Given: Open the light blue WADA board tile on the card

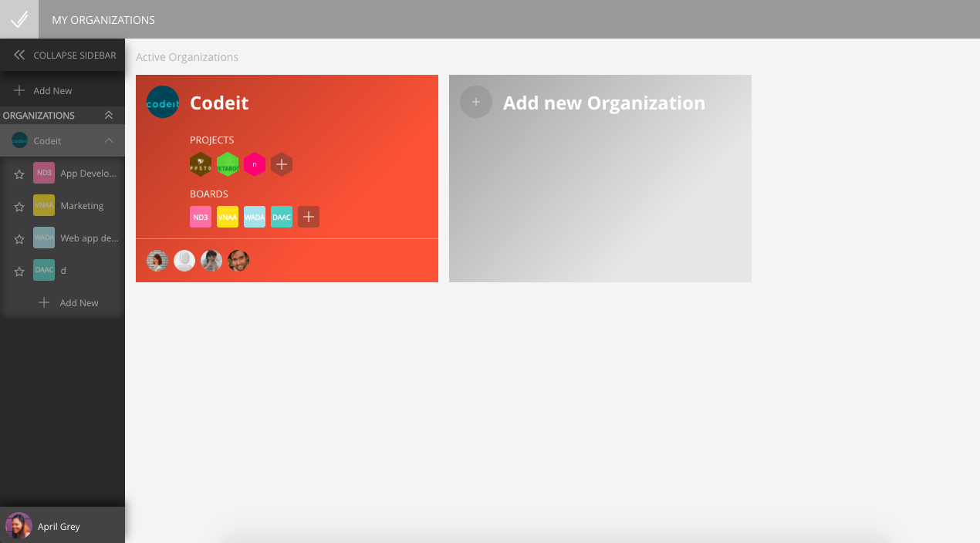Looking at the screenshot, I should [x=255, y=217].
